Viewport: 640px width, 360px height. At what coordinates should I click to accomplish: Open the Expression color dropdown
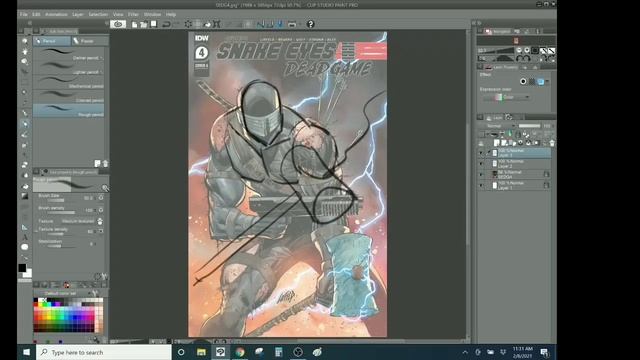pos(507,97)
